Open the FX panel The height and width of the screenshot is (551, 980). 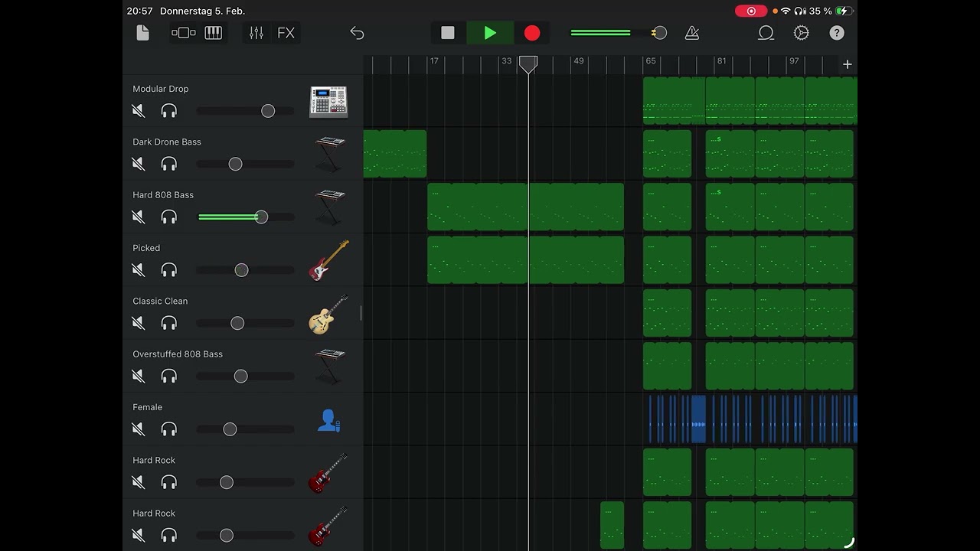[286, 33]
